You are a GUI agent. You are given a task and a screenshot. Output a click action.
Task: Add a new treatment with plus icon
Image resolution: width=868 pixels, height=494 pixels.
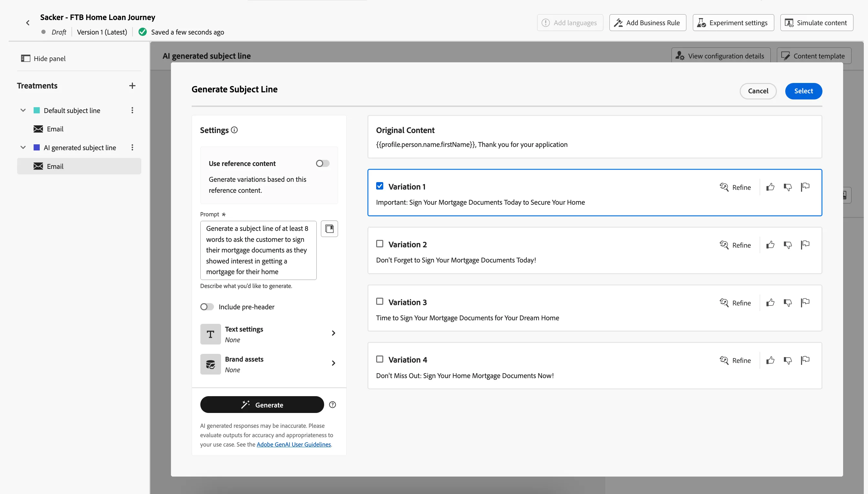click(x=132, y=86)
